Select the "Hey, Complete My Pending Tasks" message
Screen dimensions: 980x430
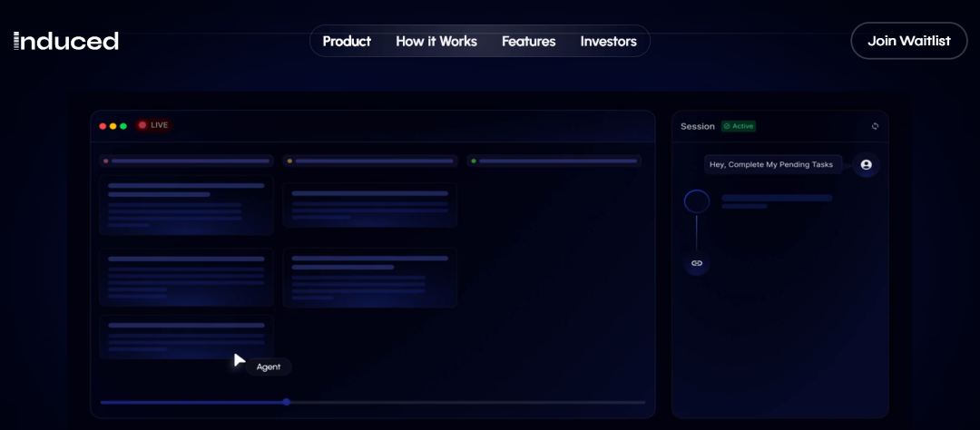click(773, 164)
